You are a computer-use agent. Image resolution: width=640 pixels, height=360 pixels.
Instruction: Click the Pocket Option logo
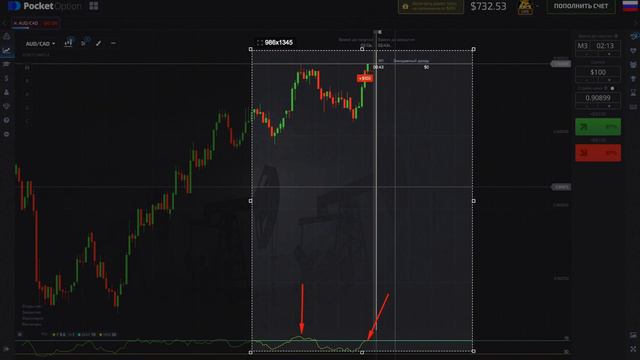44,6
